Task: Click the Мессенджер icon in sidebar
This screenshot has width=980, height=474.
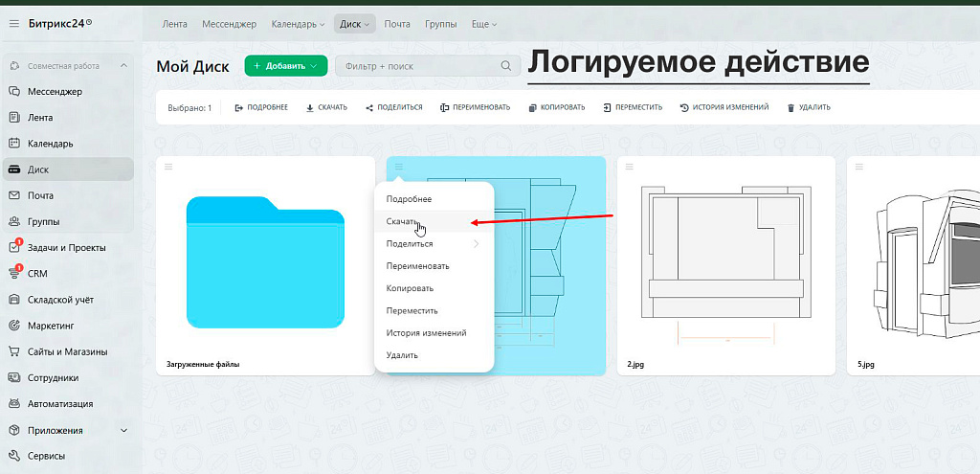Action: 14,92
